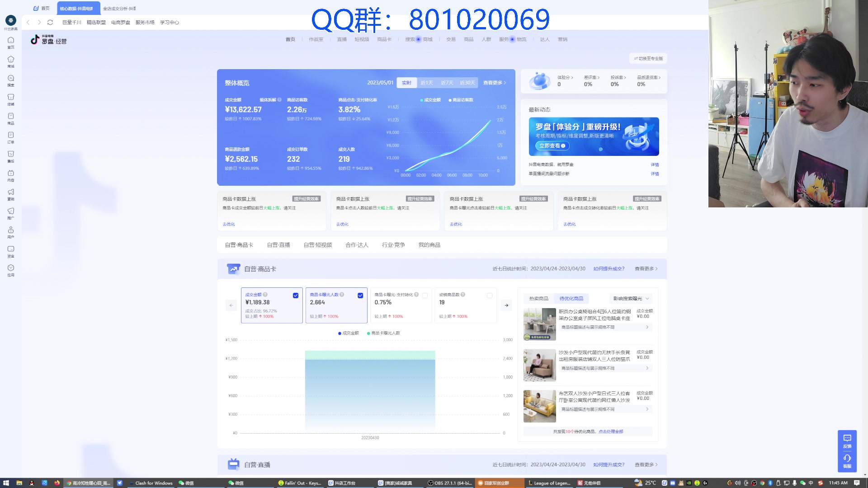Click the 客服 headset icon
This screenshot has width=868, height=488.
tap(847, 461)
